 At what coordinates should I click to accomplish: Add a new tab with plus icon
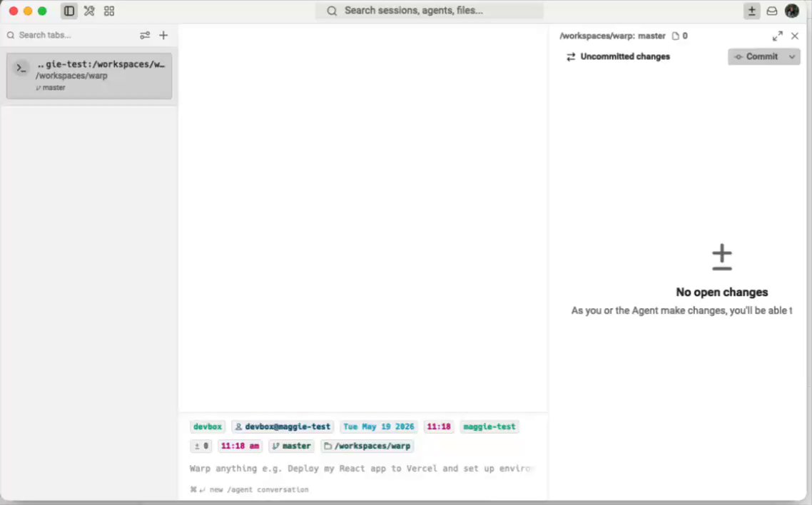point(163,35)
